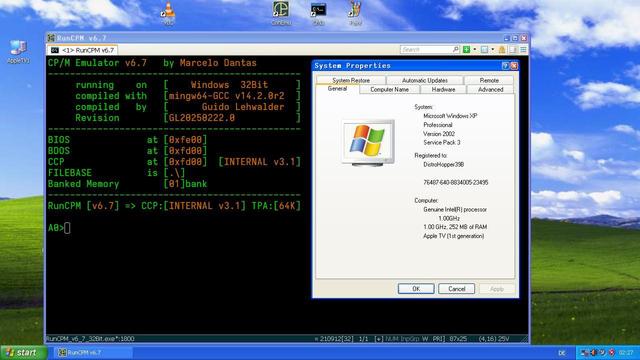Minimize the RunCPM window
Viewport: 640px width, 360px height.
click(507, 38)
